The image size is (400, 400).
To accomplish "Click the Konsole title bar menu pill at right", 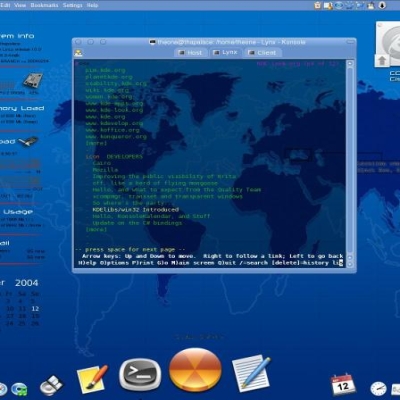I will (350, 42).
